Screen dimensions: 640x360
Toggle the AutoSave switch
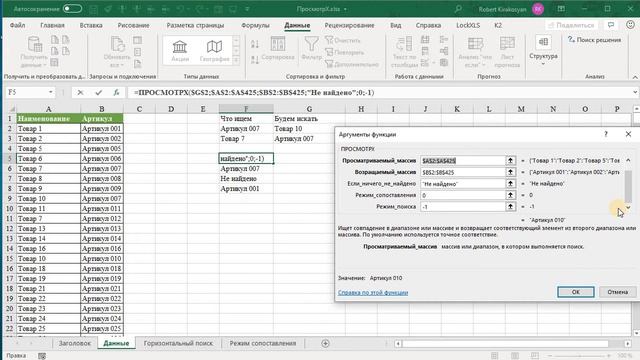point(72,9)
